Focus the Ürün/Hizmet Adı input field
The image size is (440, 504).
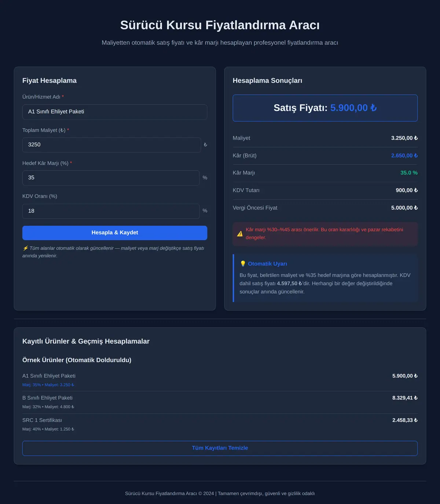[115, 112]
